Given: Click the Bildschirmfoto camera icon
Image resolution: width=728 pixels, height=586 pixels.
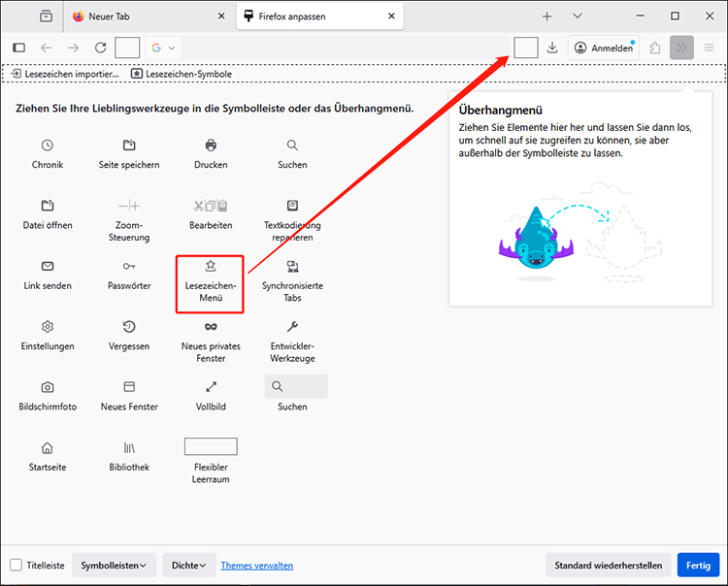Looking at the screenshot, I should (48, 387).
